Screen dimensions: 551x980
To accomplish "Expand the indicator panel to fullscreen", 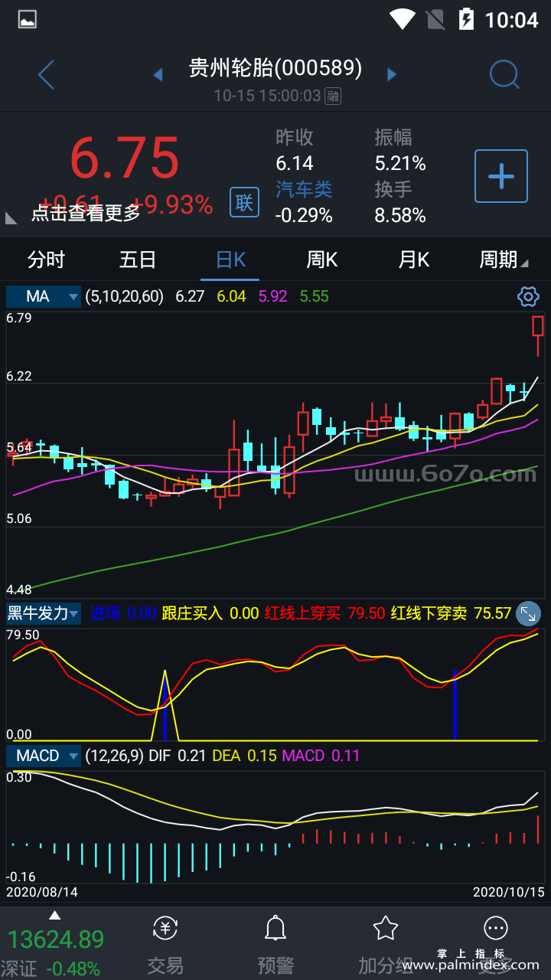I will click(529, 613).
